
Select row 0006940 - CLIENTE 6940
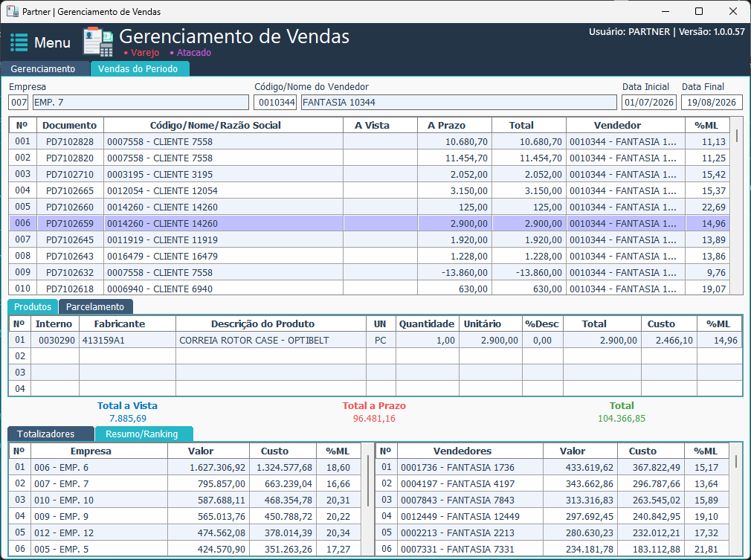(370, 289)
